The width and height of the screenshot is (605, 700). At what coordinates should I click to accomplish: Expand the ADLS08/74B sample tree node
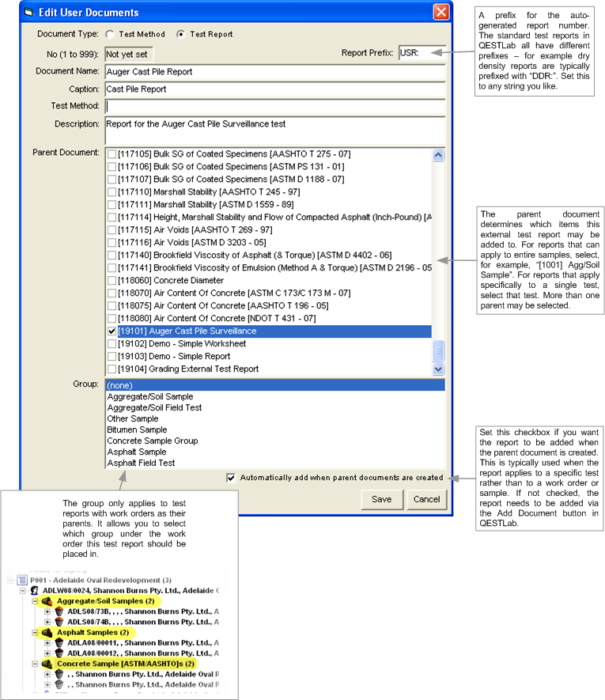click(47, 622)
